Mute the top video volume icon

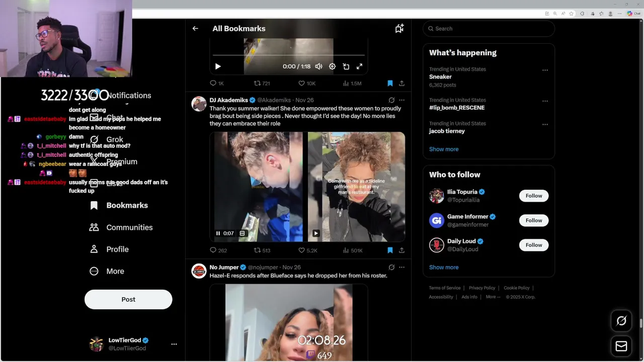[x=318, y=66]
